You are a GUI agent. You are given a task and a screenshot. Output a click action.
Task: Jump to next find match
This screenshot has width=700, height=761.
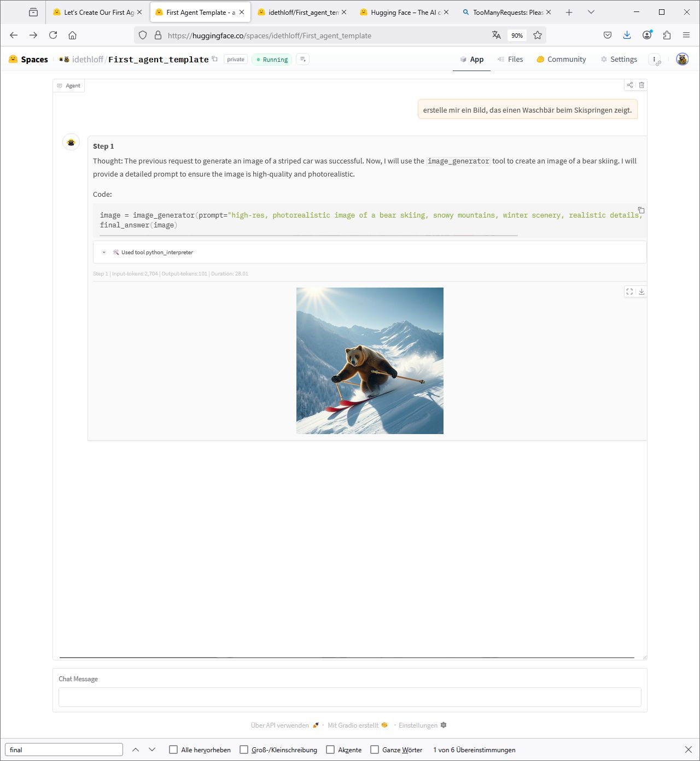152,750
